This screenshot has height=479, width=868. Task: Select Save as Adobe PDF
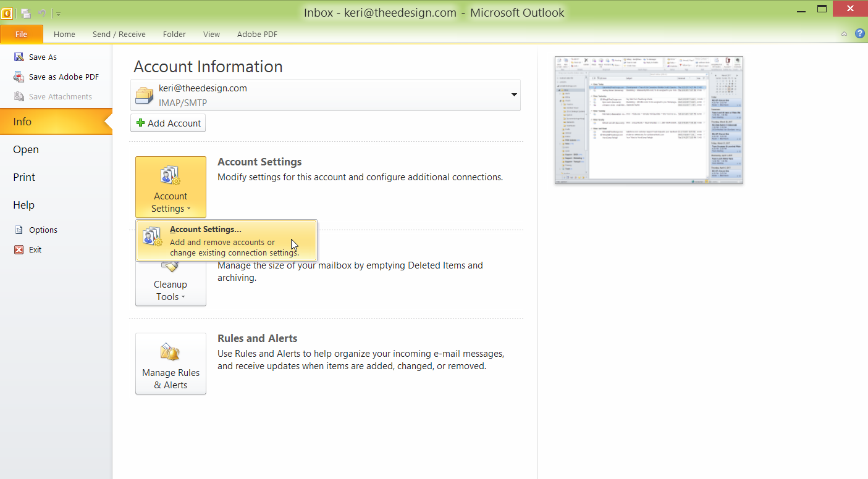[64, 77]
